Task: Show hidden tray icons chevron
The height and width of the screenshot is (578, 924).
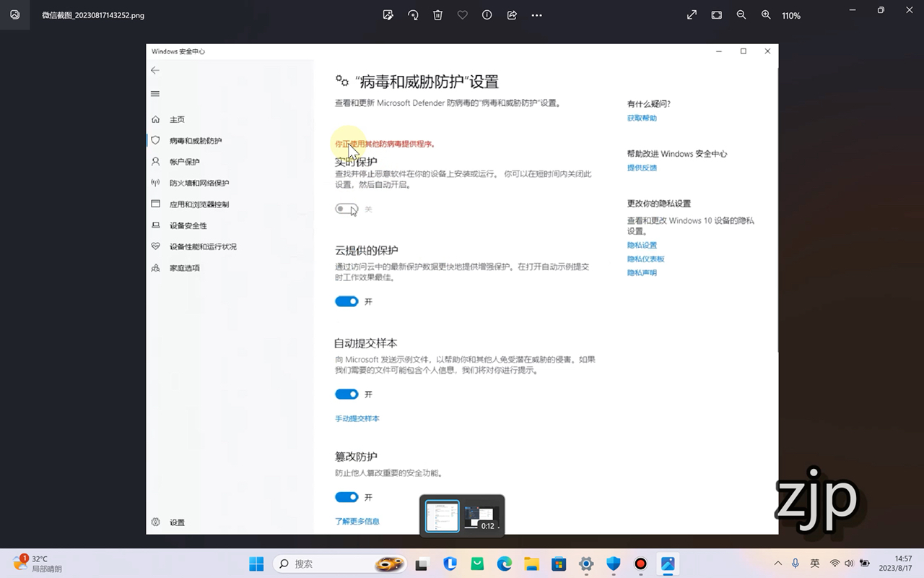Action: [x=777, y=564]
